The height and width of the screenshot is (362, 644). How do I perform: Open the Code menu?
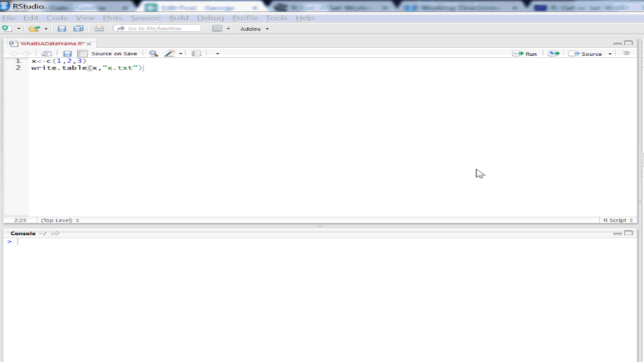click(x=57, y=18)
